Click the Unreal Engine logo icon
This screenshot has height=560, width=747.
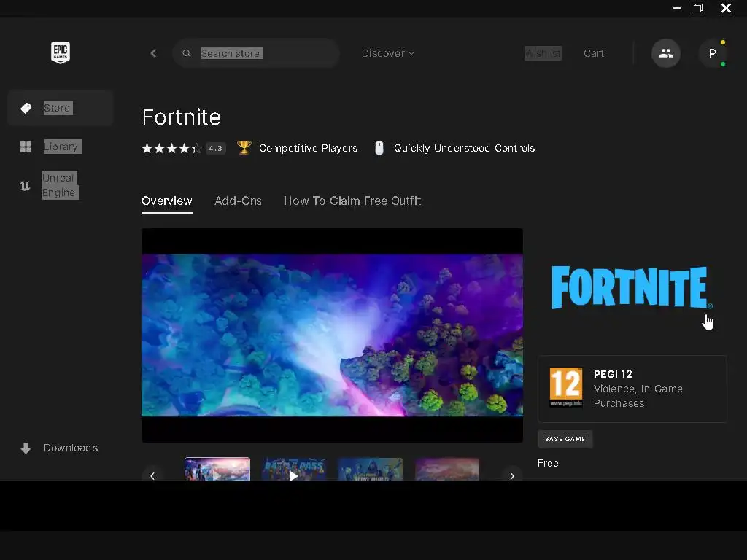click(26, 185)
